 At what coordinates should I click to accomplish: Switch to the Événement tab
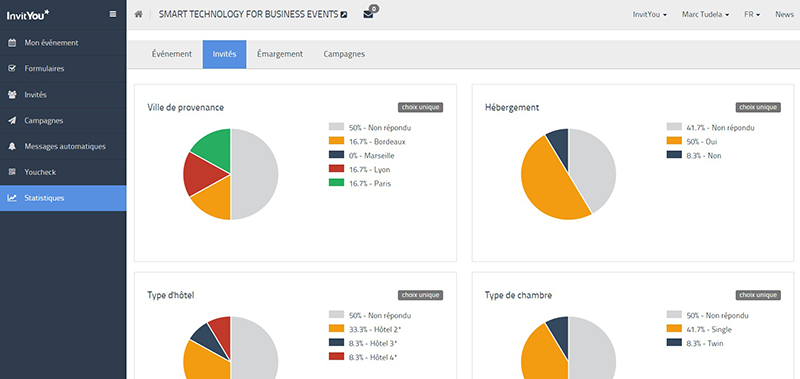pyautogui.click(x=172, y=54)
